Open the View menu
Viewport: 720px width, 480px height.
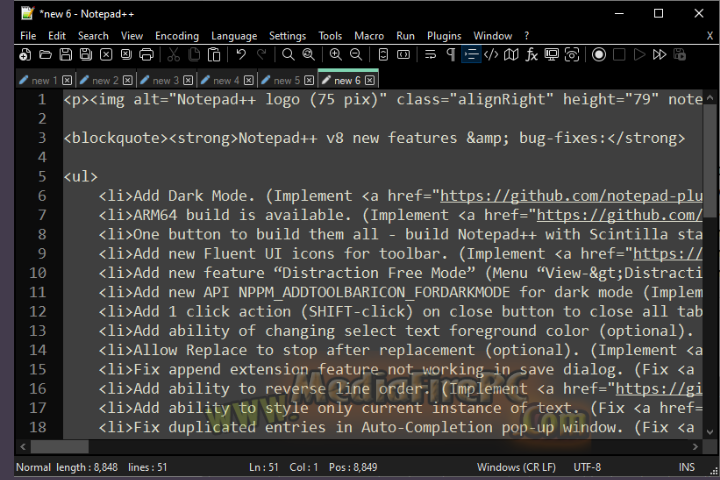132,35
